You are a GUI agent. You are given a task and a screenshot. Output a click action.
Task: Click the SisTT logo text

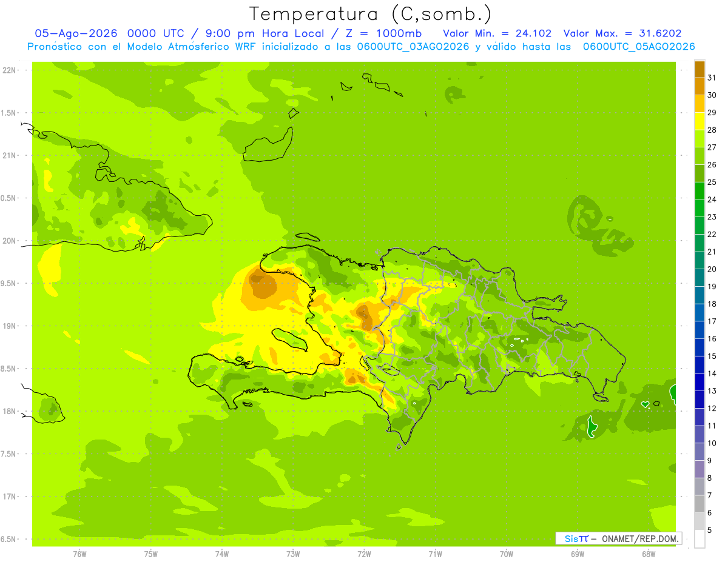576,538
